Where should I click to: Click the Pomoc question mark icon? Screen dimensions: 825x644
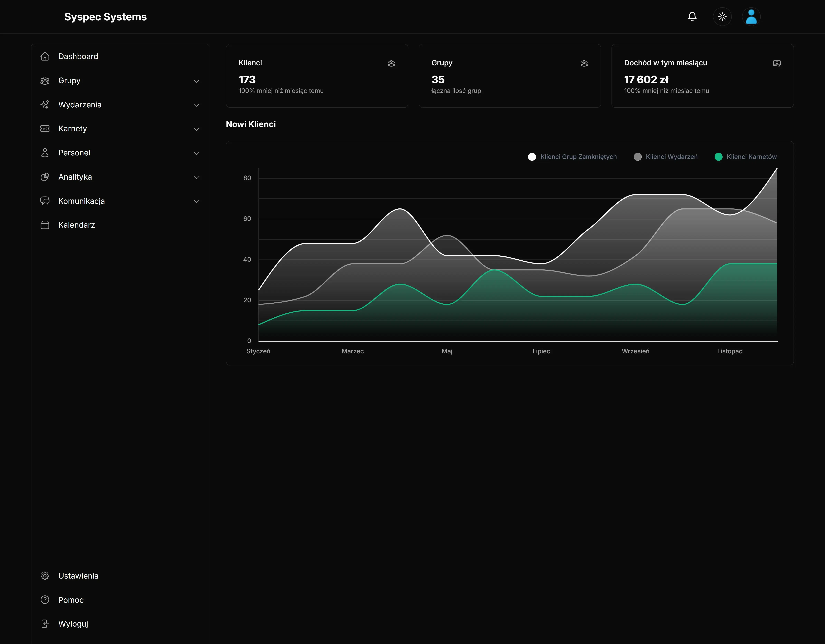(x=45, y=600)
